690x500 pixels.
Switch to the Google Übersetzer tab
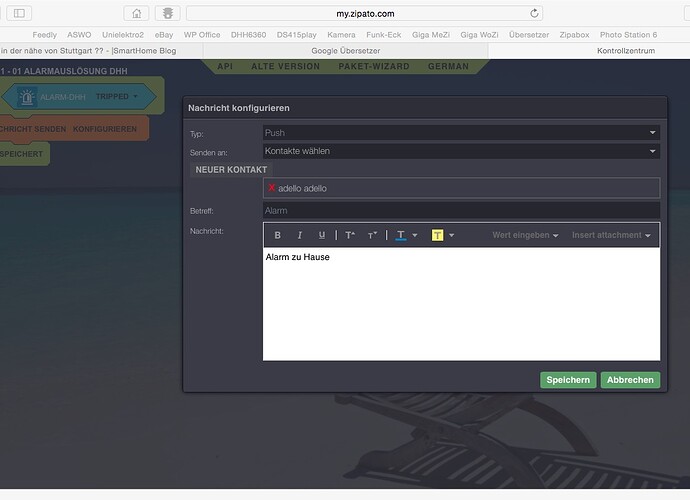[345, 49]
